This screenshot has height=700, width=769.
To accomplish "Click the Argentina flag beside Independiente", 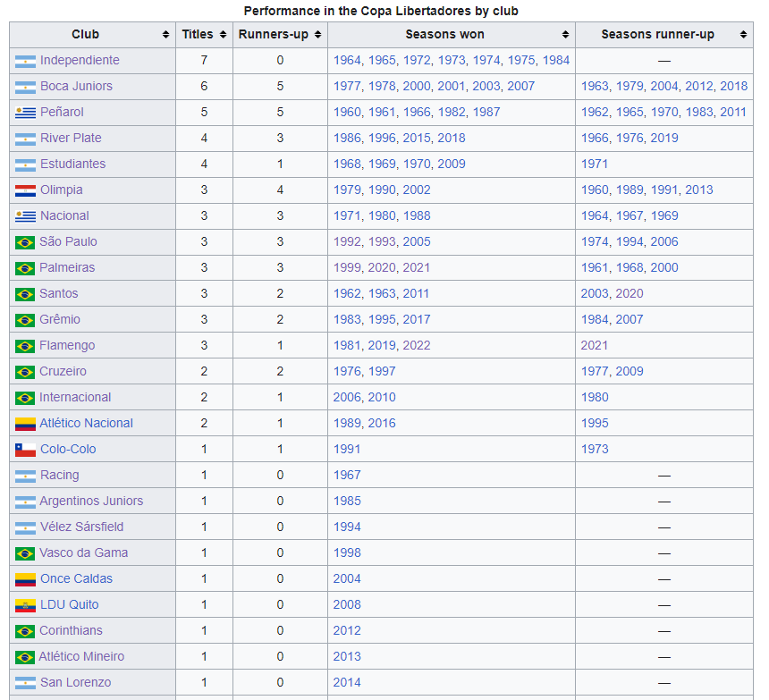I will point(26,61).
